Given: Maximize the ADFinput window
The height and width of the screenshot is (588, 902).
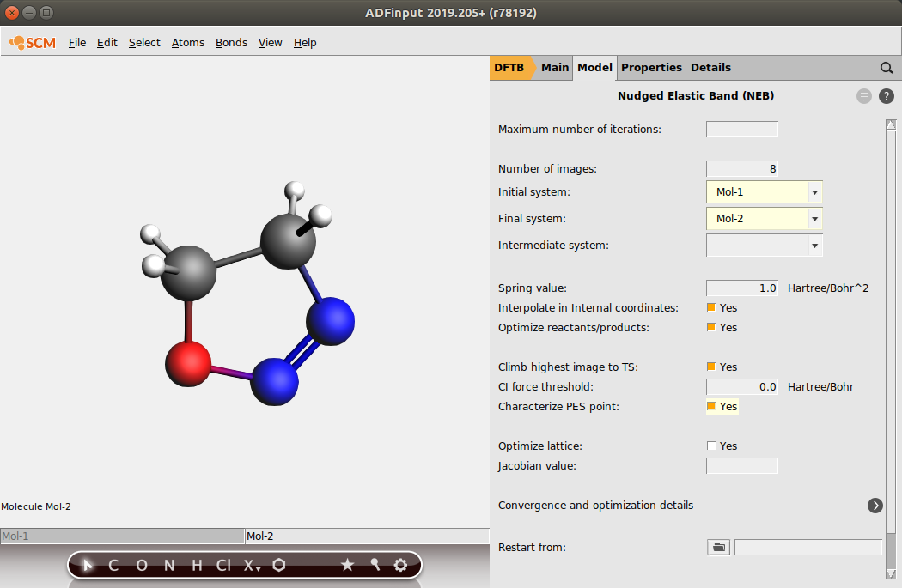Looking at the screenshot, I should tap(46, 13).
